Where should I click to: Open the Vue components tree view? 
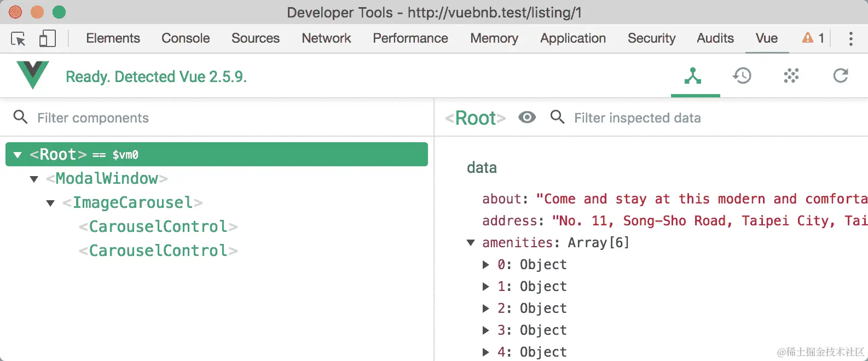(x=693, y=76)
